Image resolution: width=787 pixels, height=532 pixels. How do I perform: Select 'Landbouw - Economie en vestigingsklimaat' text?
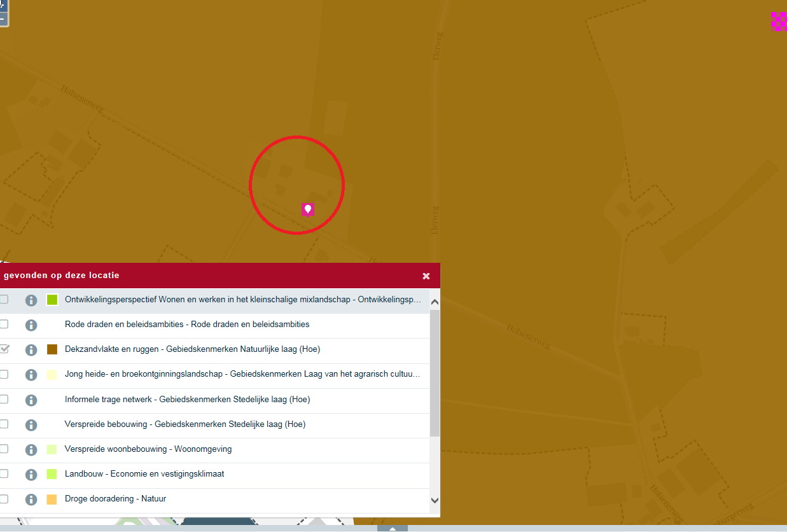pyautogui.click(x=144, y=473)
